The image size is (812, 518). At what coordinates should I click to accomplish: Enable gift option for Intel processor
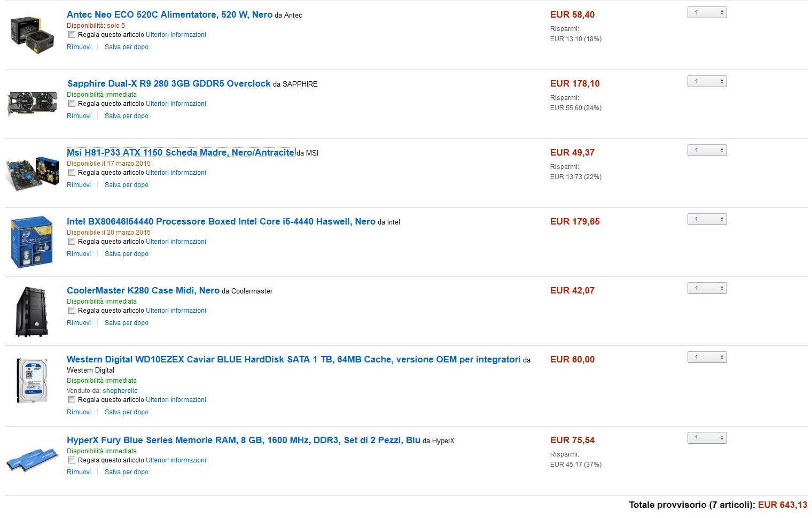tap(72, 242)
